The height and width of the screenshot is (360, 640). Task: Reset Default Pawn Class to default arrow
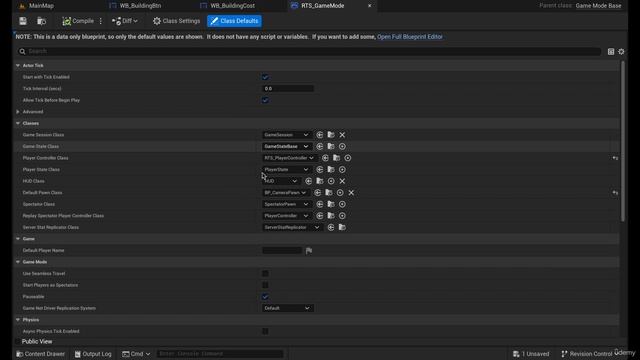[615, 193]
